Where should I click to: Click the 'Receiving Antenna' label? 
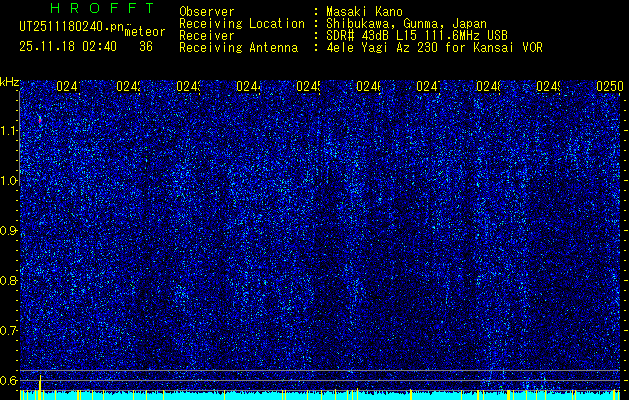point(239,48)
